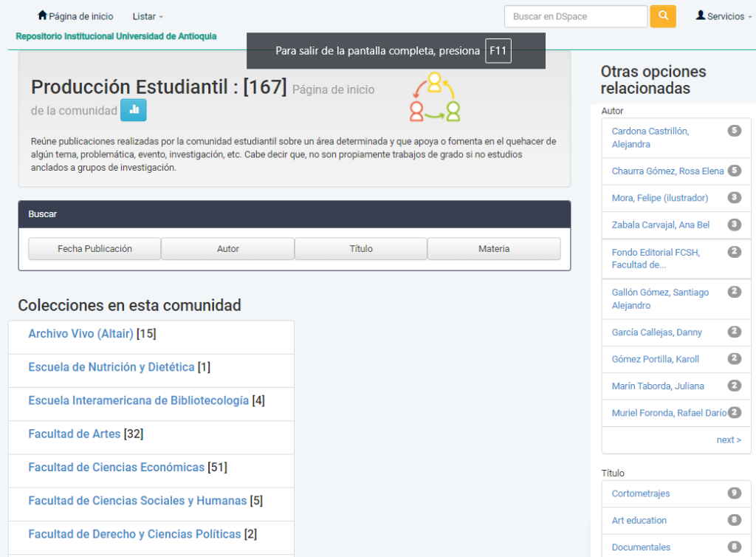
Task: Open the community statistics bar chart icon
Action: coord(134,110)
